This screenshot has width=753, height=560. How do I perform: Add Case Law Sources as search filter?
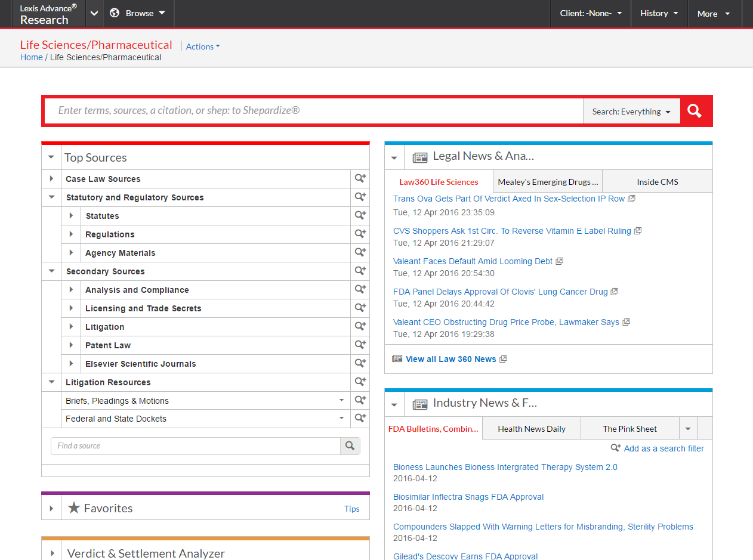click(360, 178)
